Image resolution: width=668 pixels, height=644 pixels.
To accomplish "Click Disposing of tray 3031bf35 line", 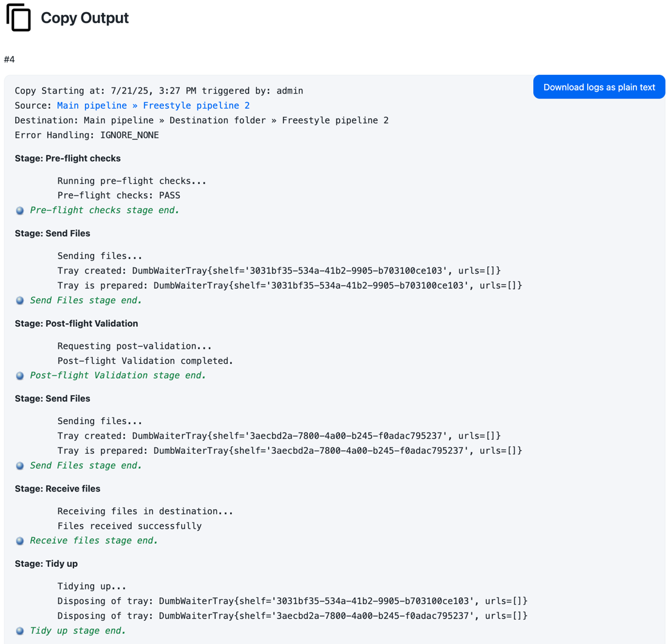I will 293,601.
